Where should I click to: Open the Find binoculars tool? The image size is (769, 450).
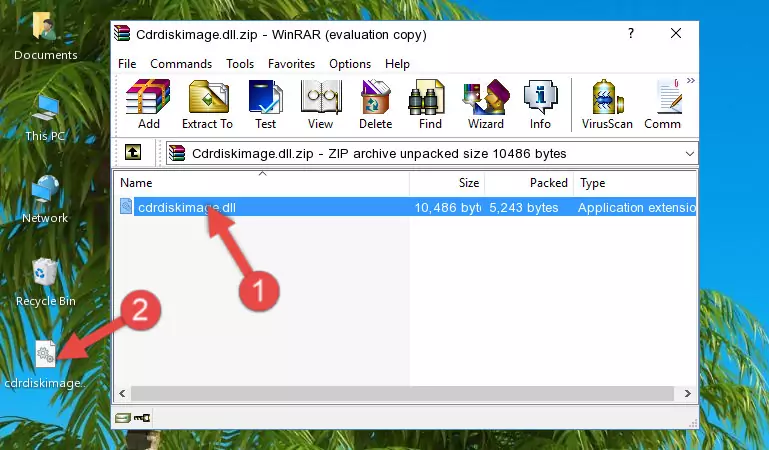click(x=430, y=104)
